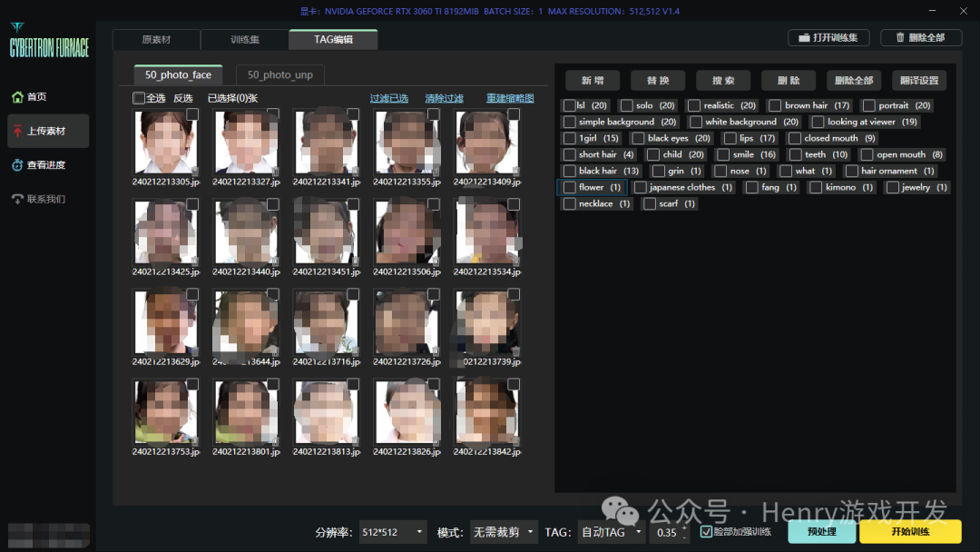This screenshot has width=980, height=552.
Task: Check the looking at viewer (19) tag
Action: (x=818, y=122)
